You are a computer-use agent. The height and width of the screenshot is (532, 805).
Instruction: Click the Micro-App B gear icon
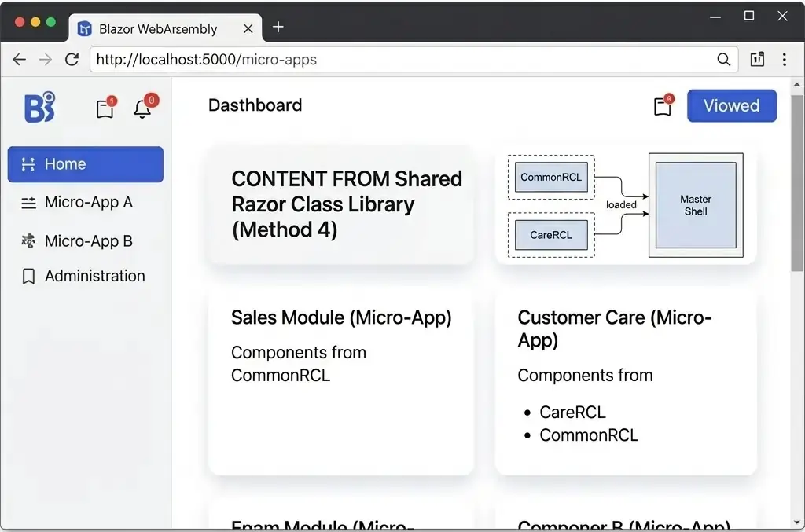click(28, 240)
